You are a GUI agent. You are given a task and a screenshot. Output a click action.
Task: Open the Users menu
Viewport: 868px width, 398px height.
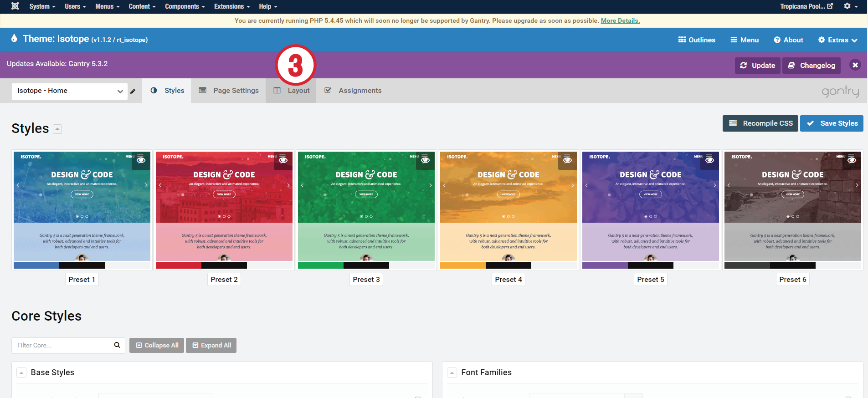tap(75, 6)
